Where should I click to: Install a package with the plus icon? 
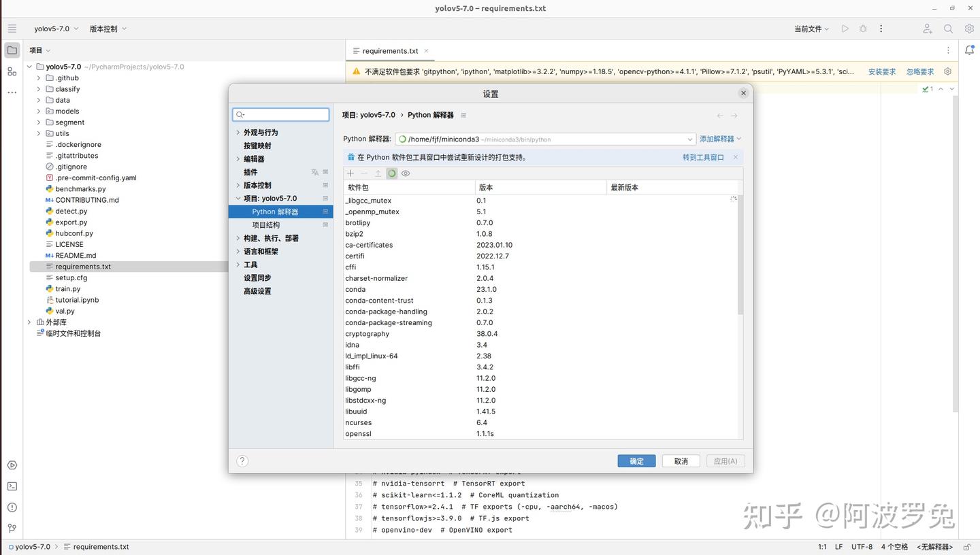(x=350, y=173)
